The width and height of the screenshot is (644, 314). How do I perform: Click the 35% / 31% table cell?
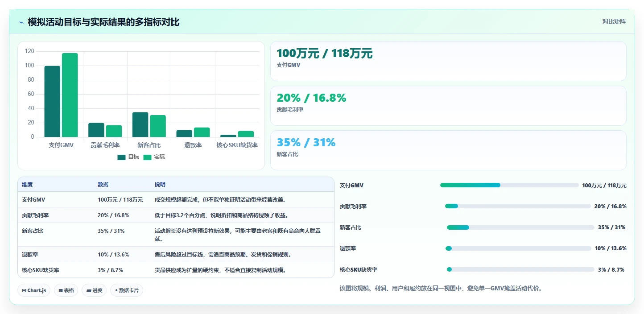click(x=122, y=235)
